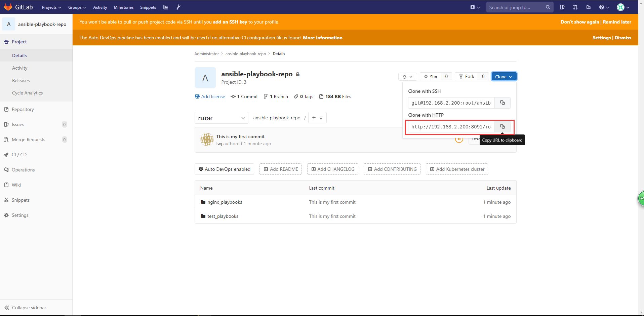Image resolution: width=644 pixels, height=316 pixels.
Task: Open Operations in sidebar
Action: [36, 170]
